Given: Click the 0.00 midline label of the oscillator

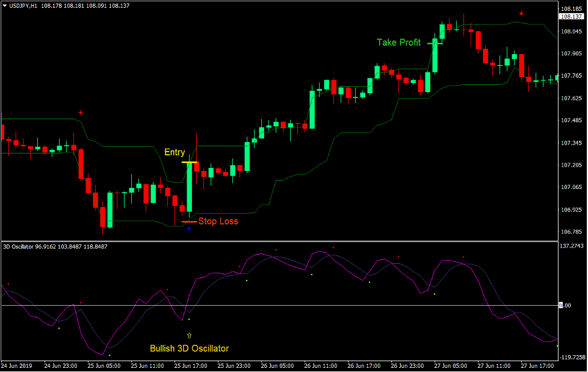Looking at the screenshot, I should 564,305.
